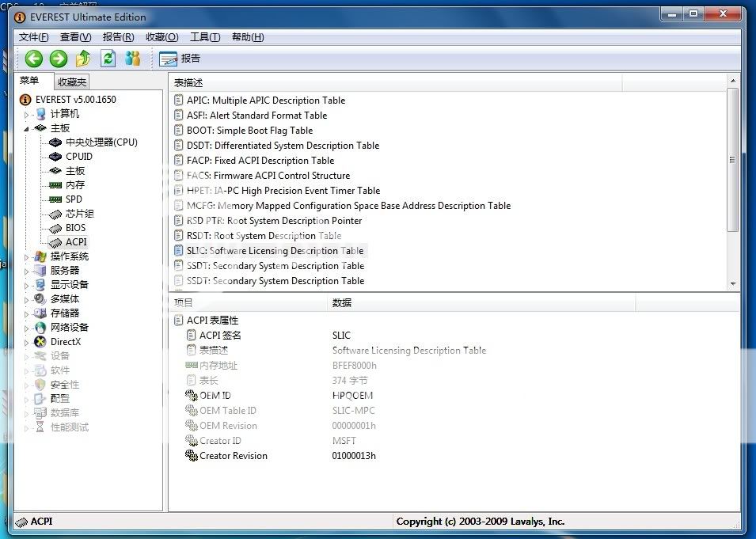Expand the 服务器 tree node
This screenshot has width=756, height=539.
click(x=26, y=271)
